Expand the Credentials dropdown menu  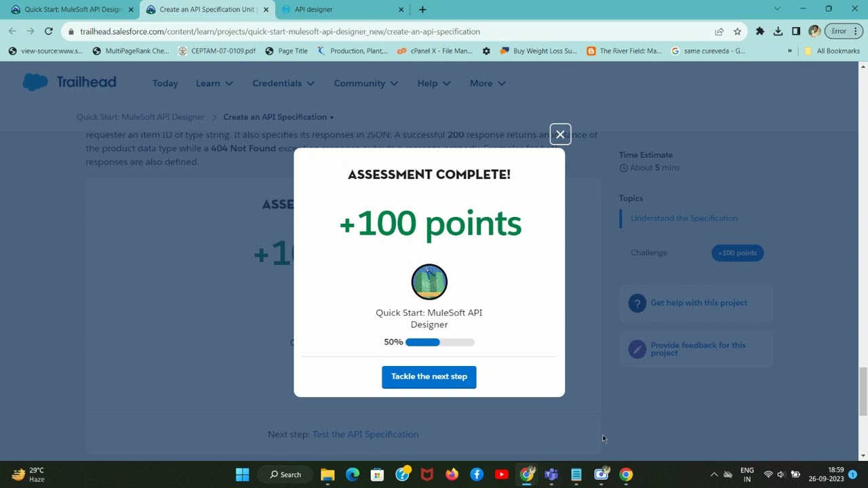coord(283,83)
